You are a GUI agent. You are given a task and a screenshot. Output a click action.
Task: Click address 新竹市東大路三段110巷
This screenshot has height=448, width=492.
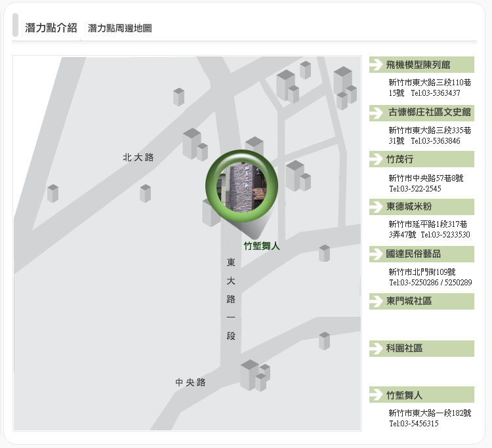pos(430,83)
